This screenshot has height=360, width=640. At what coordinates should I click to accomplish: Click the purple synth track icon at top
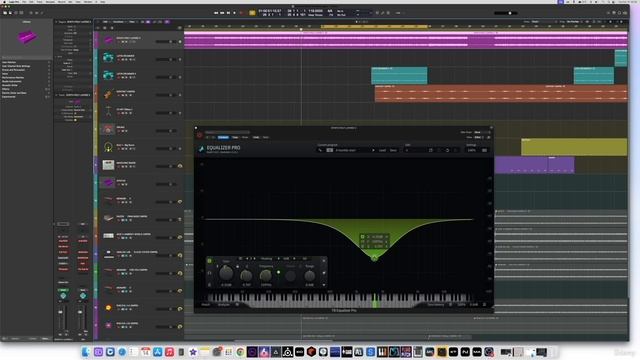point(108,40)
